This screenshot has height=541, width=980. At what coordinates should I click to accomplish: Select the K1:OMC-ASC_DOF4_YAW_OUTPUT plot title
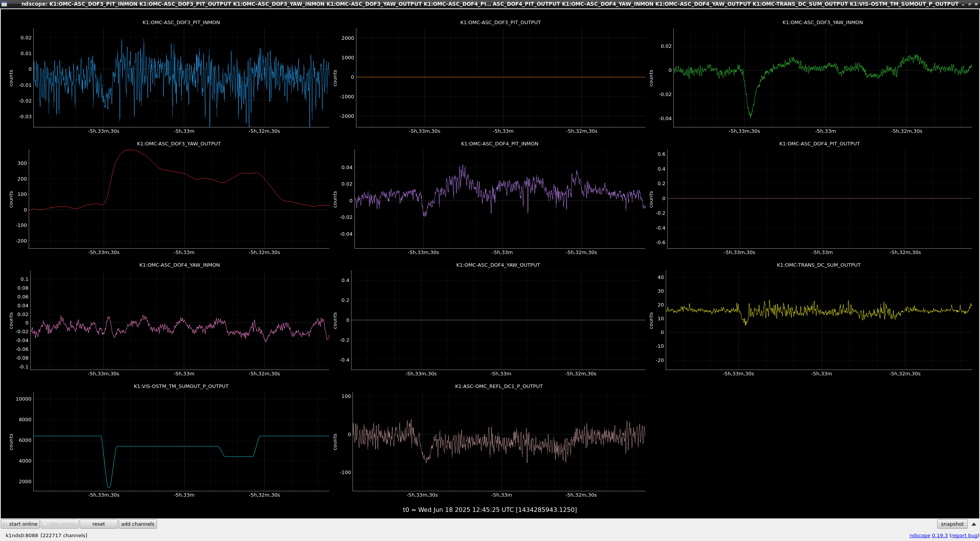click(x=498, y=265)
